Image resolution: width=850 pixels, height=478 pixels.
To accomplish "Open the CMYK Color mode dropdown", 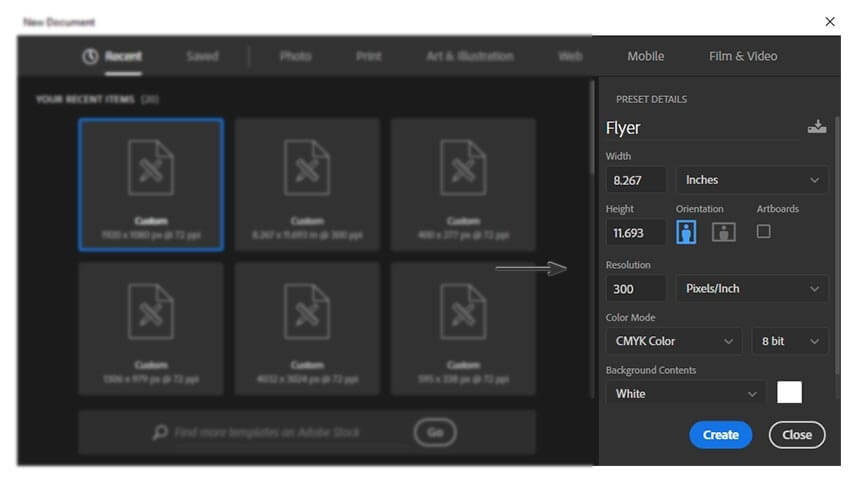I will pyautogui.click(x=673, y=341).
